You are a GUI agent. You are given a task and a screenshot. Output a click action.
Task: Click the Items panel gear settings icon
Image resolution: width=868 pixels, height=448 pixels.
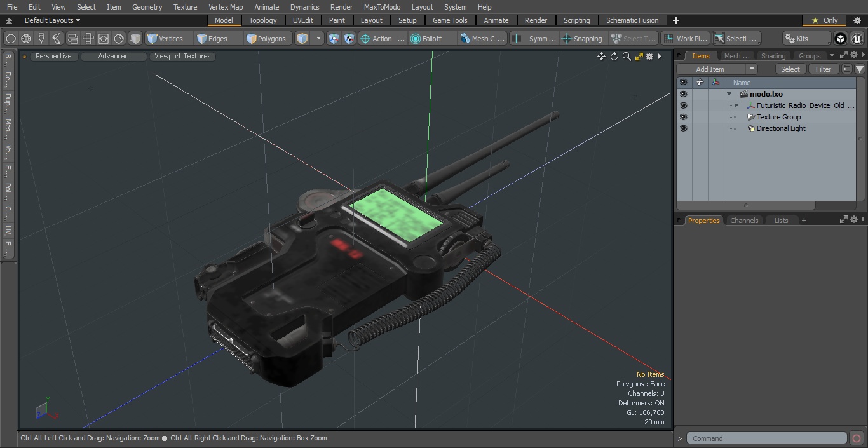853,56
